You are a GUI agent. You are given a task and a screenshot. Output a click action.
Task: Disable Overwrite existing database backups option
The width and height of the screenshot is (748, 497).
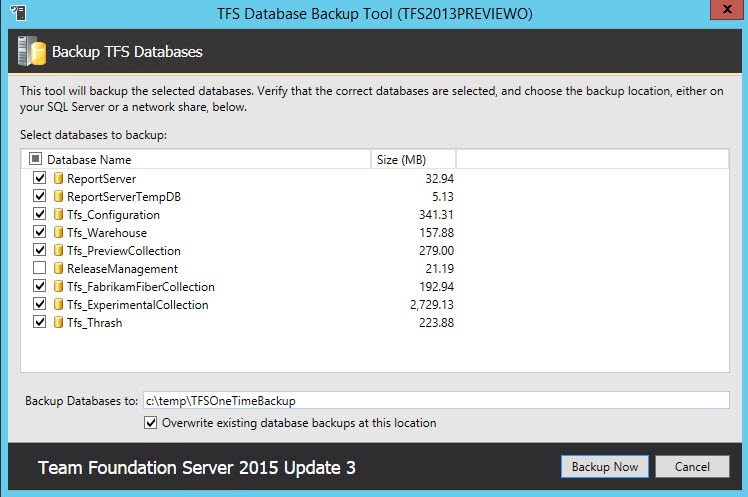tap(150, 423)
